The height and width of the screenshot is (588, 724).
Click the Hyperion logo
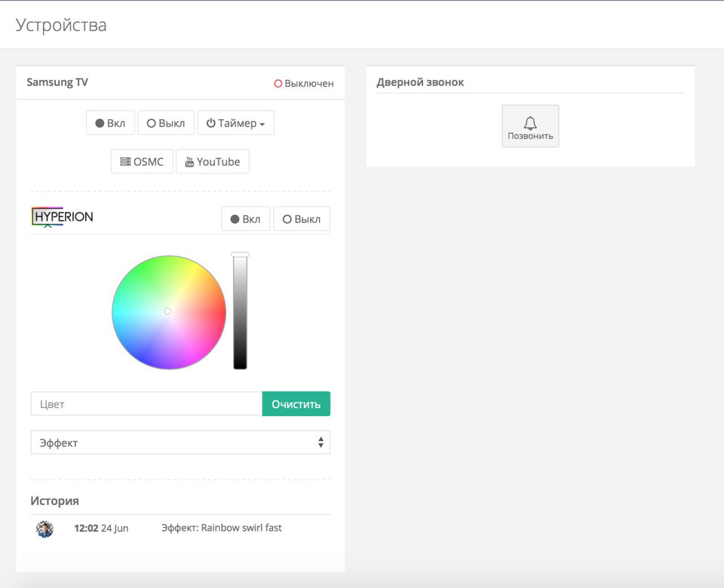pos(62,217)
